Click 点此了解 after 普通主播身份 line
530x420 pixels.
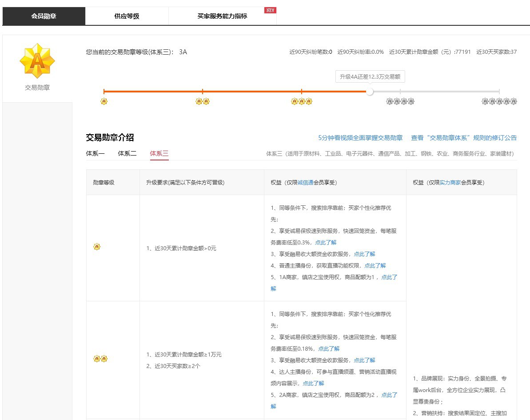tap(375, 265)
